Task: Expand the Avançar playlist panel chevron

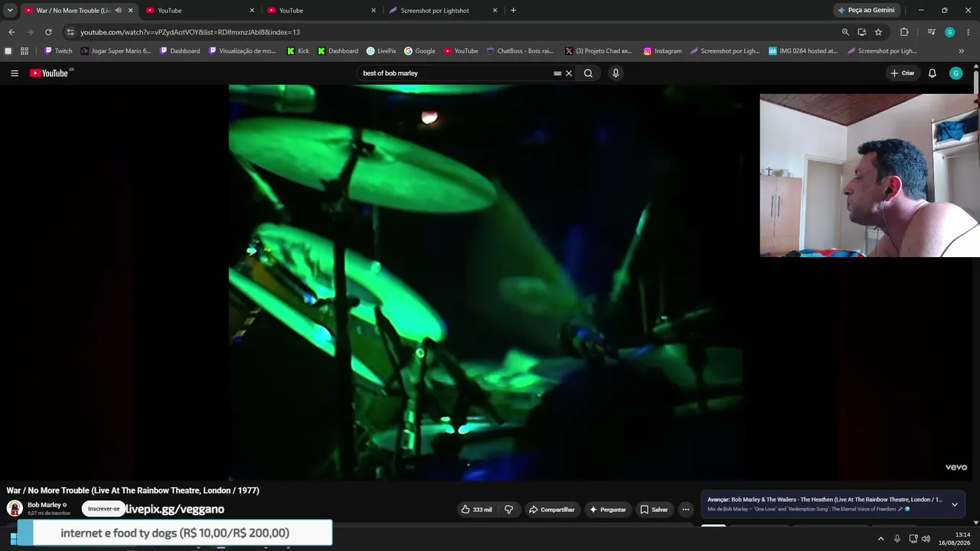Action: tap(954, 504)
